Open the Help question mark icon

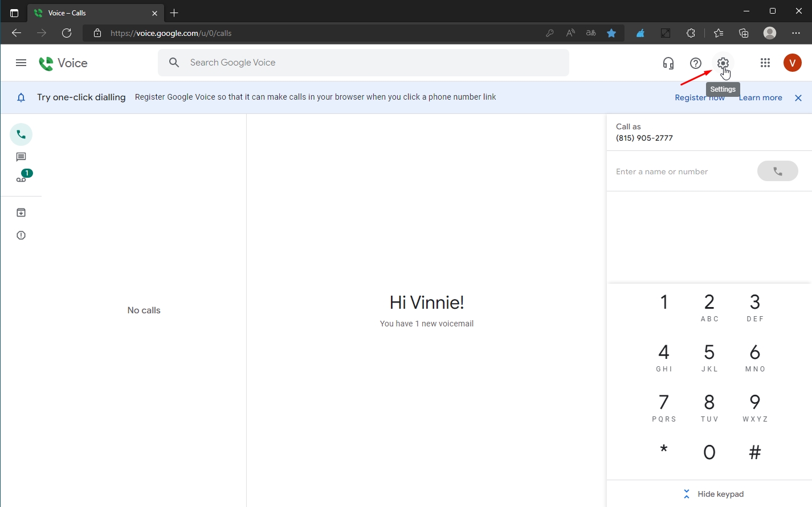[695, 63]
